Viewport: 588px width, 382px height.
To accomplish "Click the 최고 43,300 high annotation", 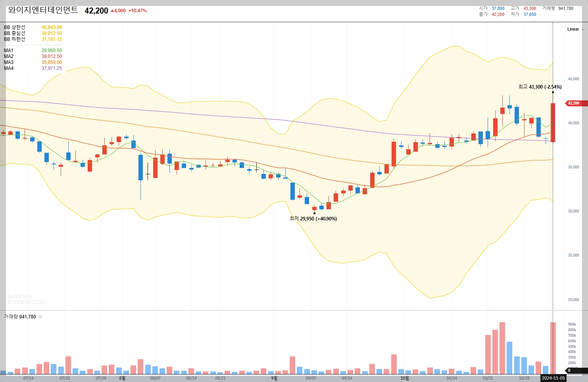I will pos(540,87).
